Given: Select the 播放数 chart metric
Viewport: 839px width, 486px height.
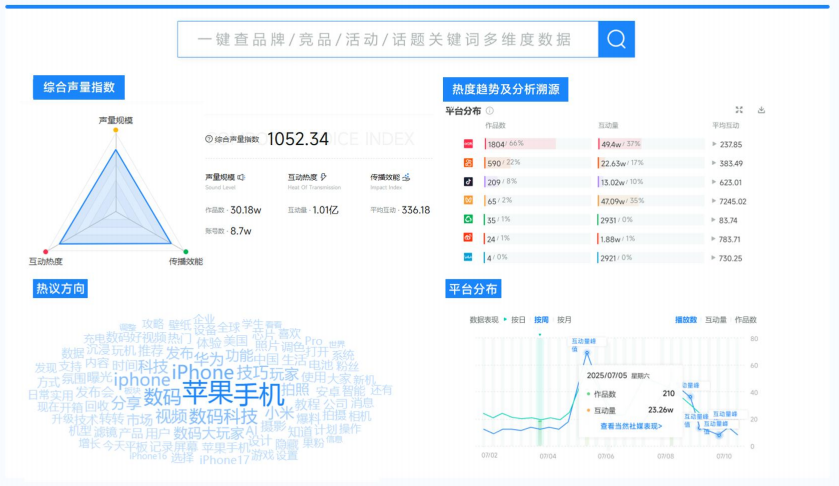Looking at the screenshot, I should (x=686, y=320).
